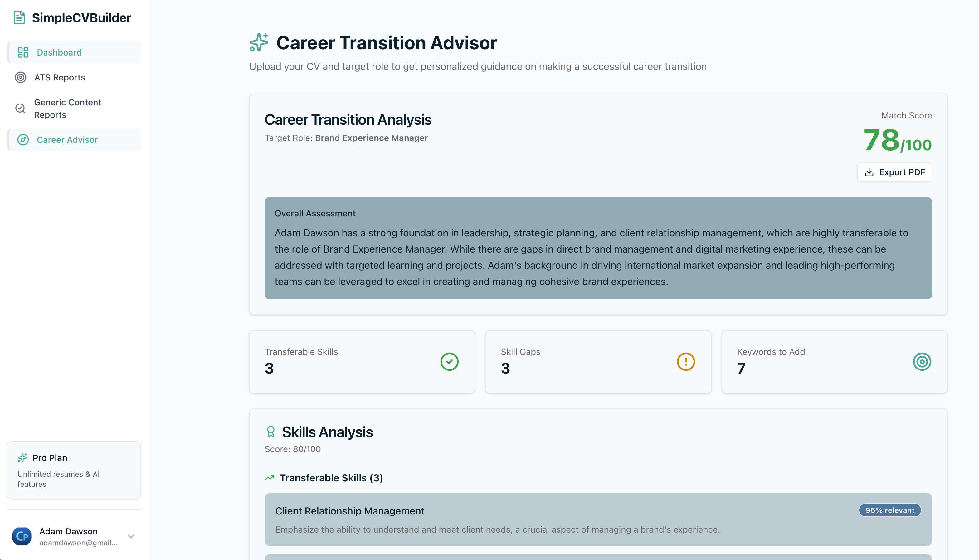This screenshot has width=979, height=560.
Task: Open the Client Relationship Management skill card
Action: [598, 519]
